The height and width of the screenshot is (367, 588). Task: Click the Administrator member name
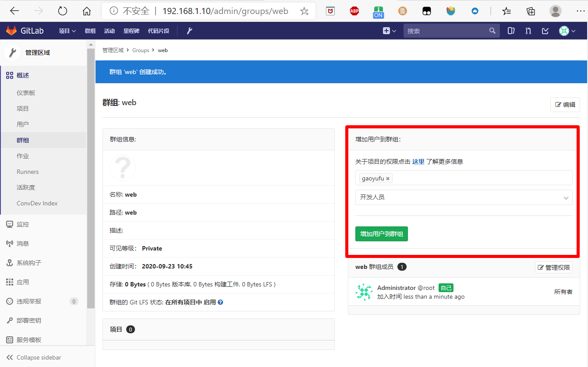397,288
